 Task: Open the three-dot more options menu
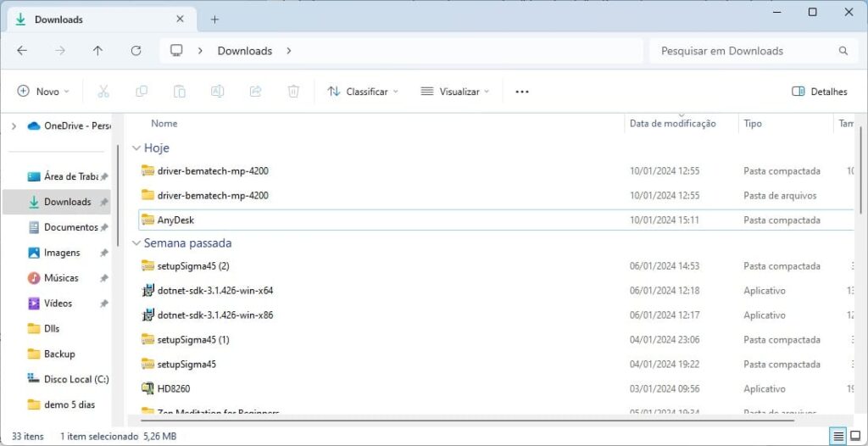pos(522,92)
